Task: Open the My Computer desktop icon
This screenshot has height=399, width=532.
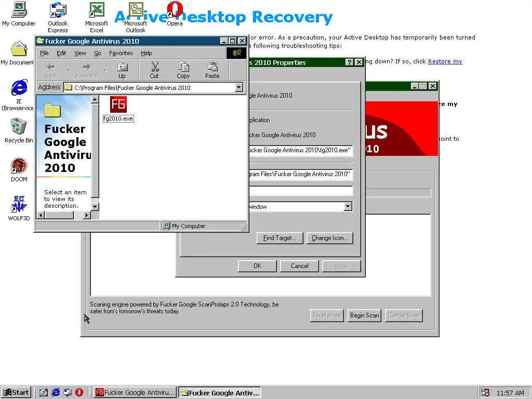Action: (x=19, y=14)
